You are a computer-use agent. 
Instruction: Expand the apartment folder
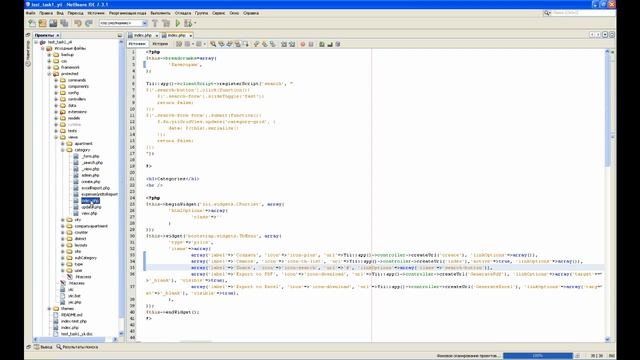(x=63, y=144)
